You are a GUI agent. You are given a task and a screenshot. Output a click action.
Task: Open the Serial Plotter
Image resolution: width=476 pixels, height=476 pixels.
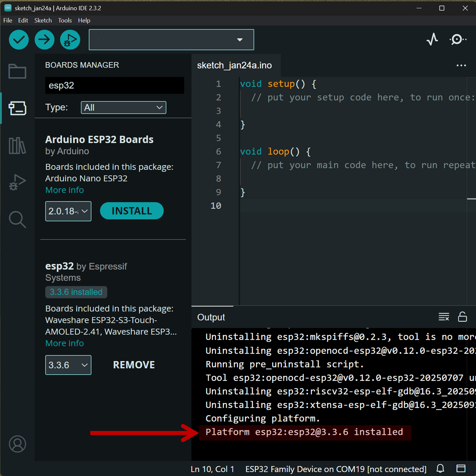(x=432, y=40)
